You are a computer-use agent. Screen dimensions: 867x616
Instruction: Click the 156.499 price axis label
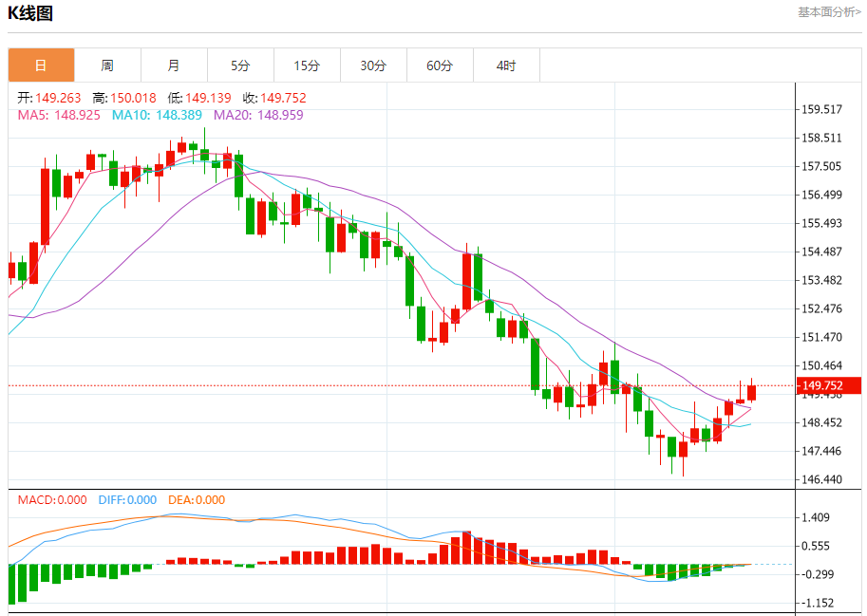(x=821, y=195)
